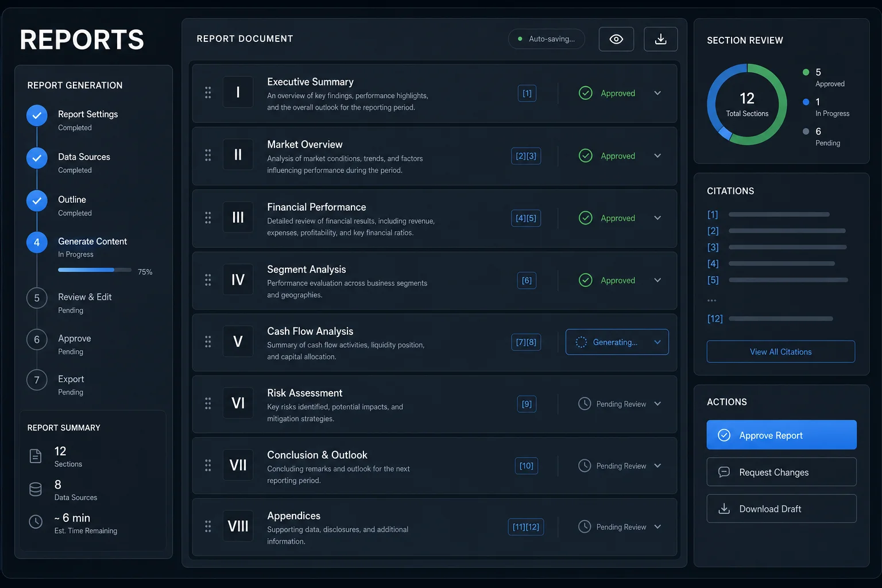882x588 pixels.
Task: Click the Outline completed checkmark circle
Action: tap(37, 200)
